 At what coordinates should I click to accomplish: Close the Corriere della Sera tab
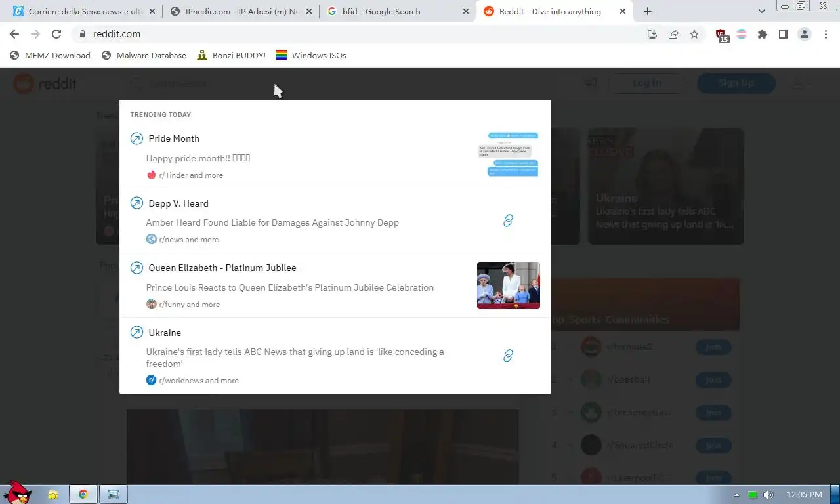click(x=152, y=11)
